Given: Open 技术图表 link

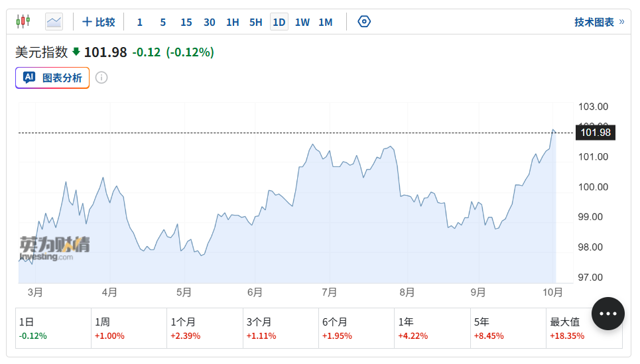Looking at the screenshot, I should pos(594,22).
